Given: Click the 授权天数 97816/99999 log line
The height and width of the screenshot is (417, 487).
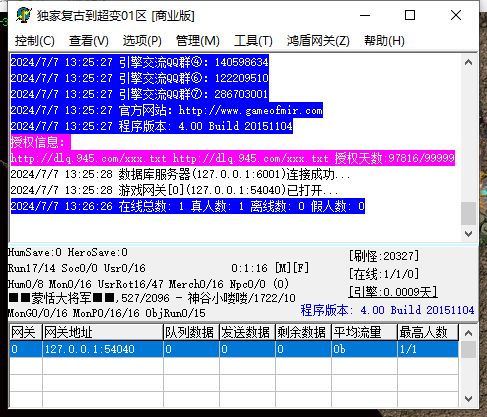Looking at the screenshot, I should coord(233,158).
